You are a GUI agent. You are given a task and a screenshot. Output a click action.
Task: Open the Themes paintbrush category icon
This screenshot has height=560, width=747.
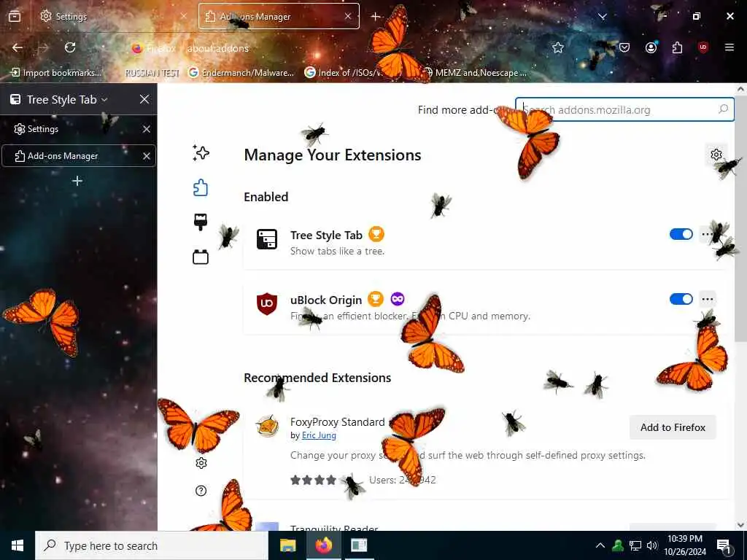pos(201,222)
